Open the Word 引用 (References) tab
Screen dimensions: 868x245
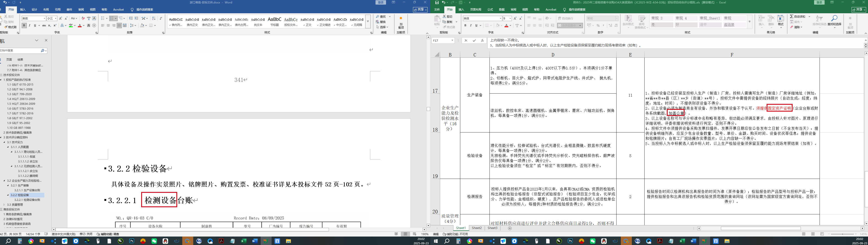click(x=58, y=9)
